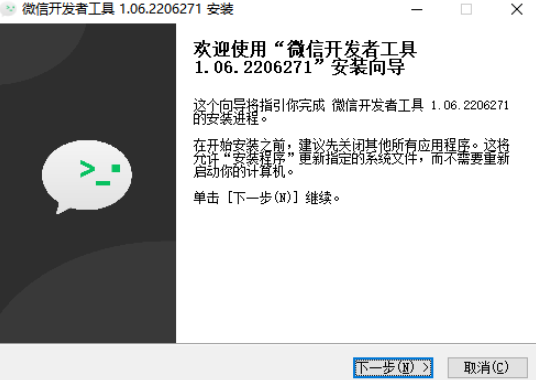The width and height of the screenshot is (536, 380).
Task: Close the installer window
Action: (517, 9)
